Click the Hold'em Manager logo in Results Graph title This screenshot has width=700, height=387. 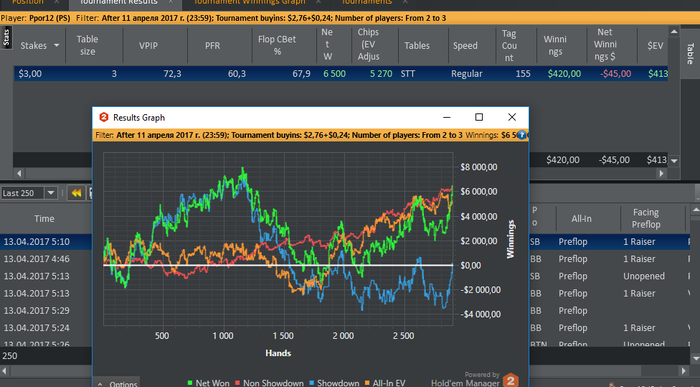click(104, 117)
